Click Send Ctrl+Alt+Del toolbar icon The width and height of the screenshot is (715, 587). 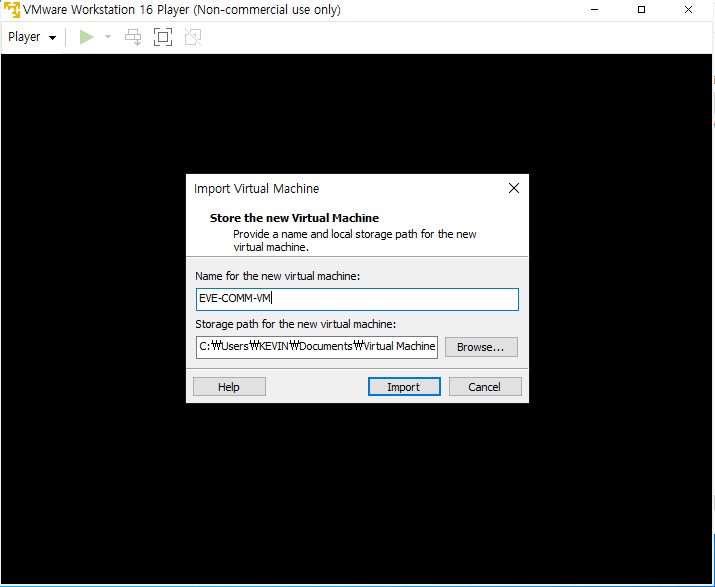(133, 37)
